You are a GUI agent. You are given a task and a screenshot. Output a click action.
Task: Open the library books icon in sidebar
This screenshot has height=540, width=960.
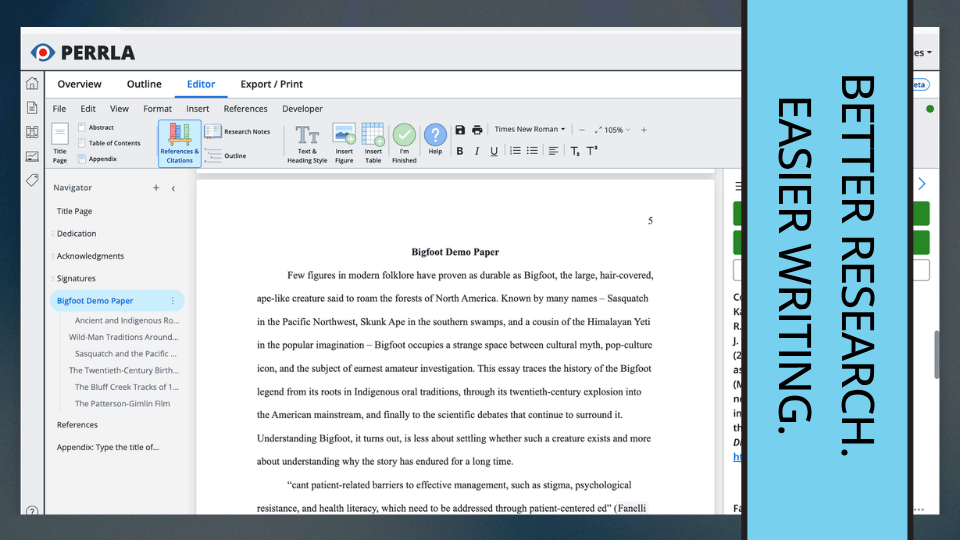(x=32, y=132)
